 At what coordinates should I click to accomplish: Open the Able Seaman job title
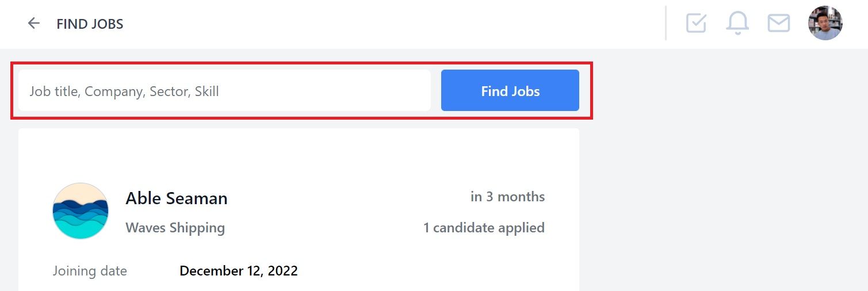click(177, 198)
